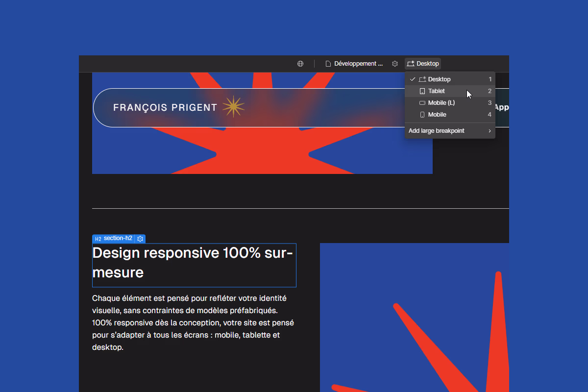Click the desktop icon in the breakpoint button
This screenshot has height=392, width=588.
[411, 64]
